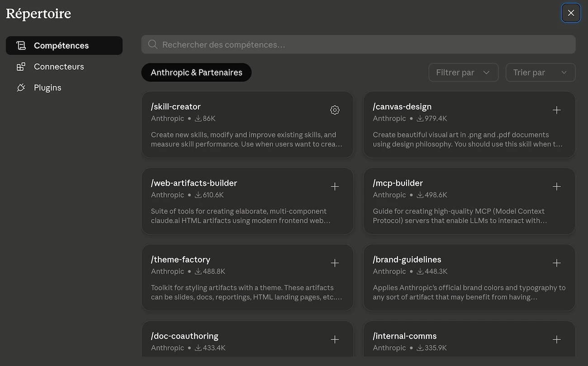Open the Trier par dropdown
The image size is (588, 366).
(541, 72)
